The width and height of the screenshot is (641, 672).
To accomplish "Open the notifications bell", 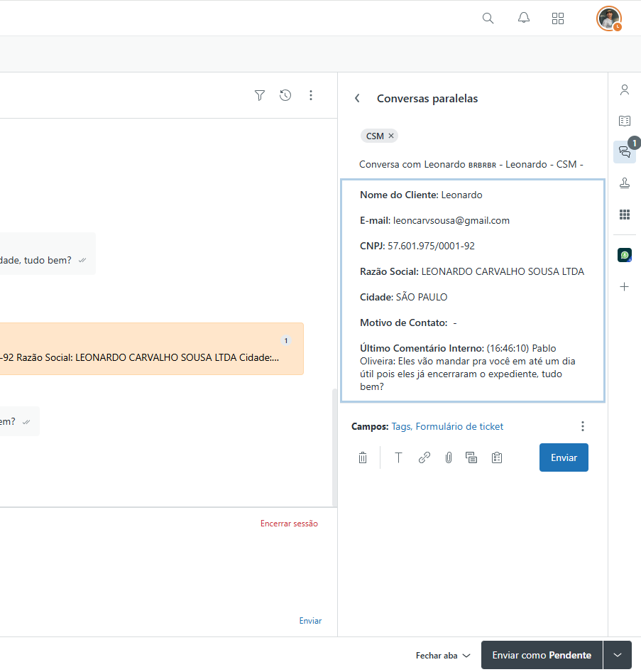I will 524,18.
